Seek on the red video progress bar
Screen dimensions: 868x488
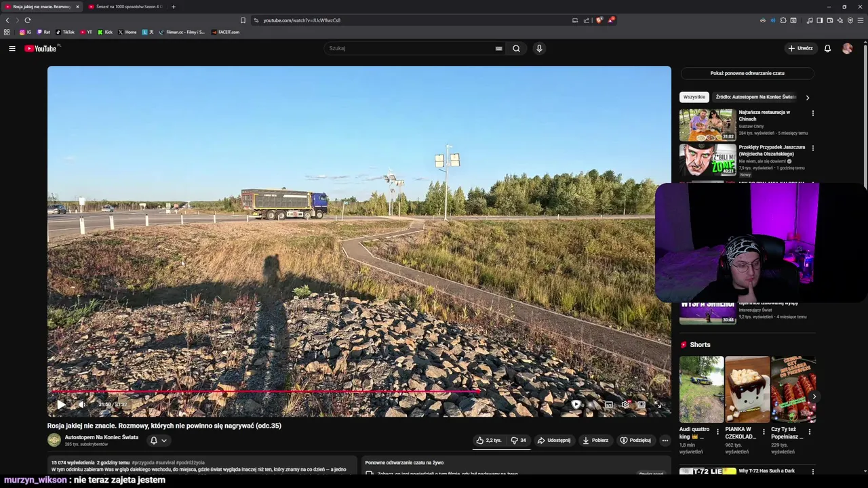(x=359, y=391)
